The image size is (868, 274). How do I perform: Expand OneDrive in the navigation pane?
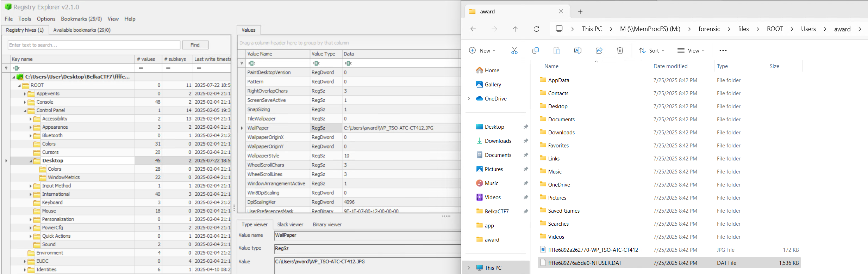click(469, 99)
